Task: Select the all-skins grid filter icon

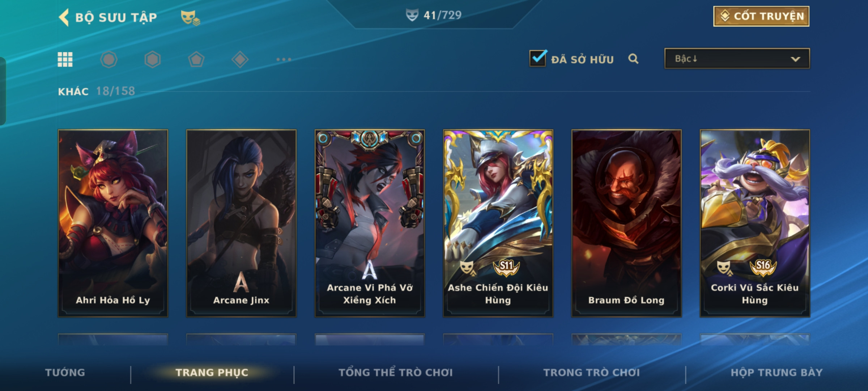Action: click(x=65, y=59)
